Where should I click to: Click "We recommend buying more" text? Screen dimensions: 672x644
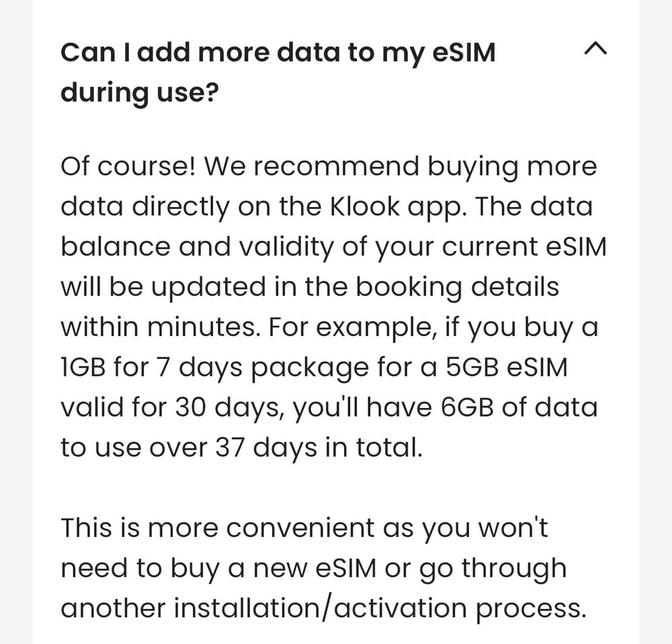click(401, 165)
